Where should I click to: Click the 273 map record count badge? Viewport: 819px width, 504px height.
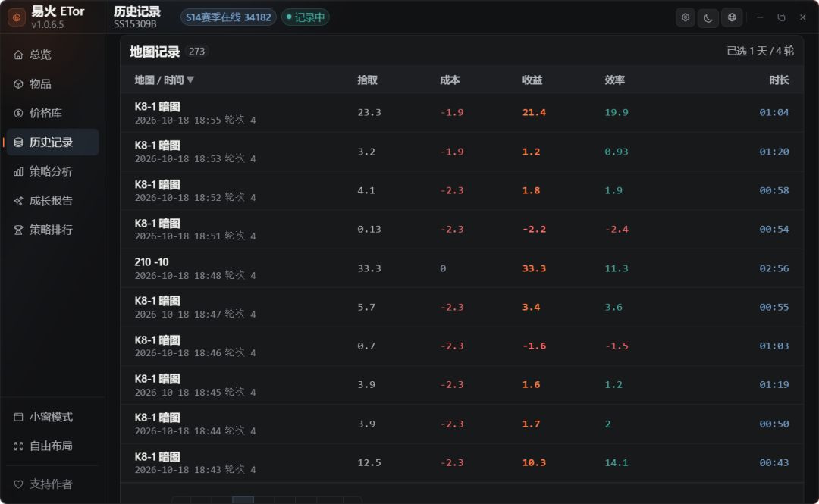click(197, 52)
